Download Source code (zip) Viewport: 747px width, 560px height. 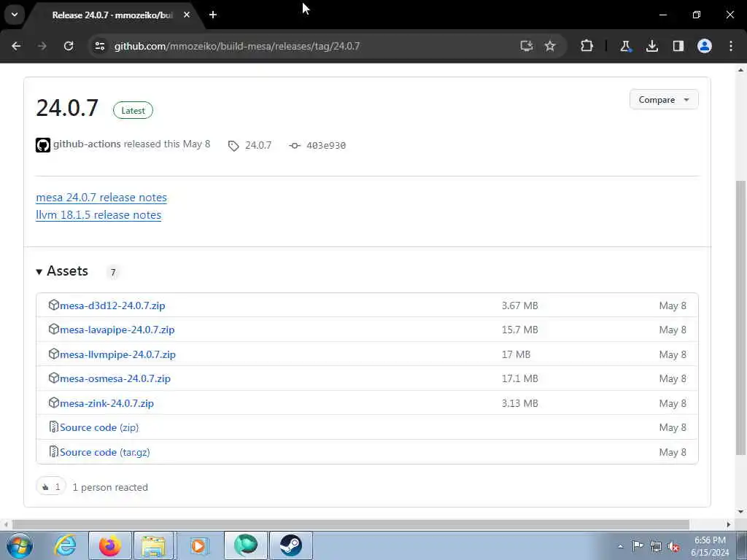[99, 427]
